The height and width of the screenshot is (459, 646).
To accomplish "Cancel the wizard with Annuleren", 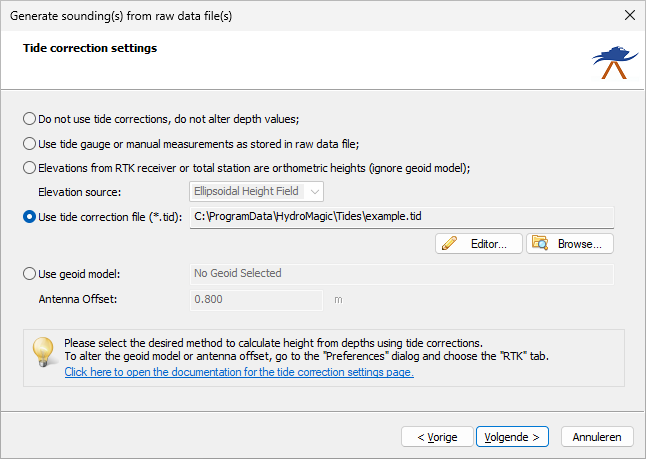I will [x=597, y=437].
